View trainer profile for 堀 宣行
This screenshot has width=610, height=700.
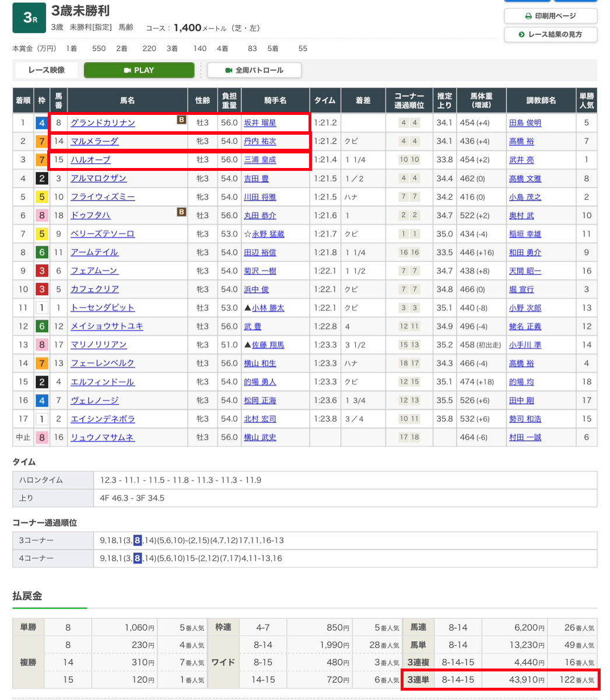coord(521,289)
